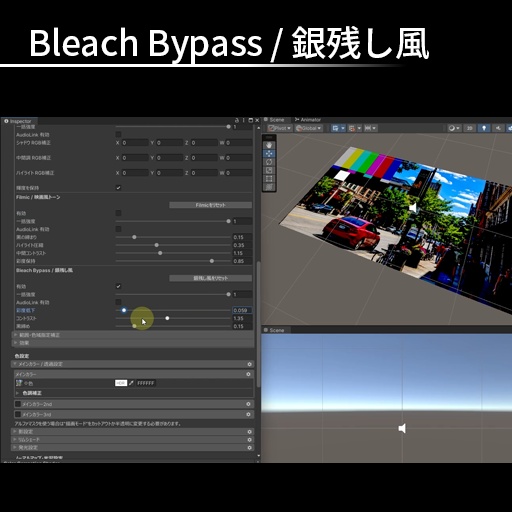This screenshot has height=512, width=512.
Task: Open the Global dropdown
Action: (309, 128)
